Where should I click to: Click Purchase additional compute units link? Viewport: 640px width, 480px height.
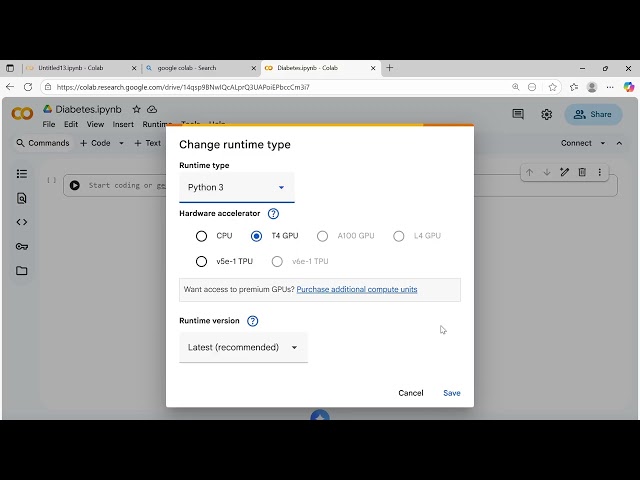click(357, 289)
